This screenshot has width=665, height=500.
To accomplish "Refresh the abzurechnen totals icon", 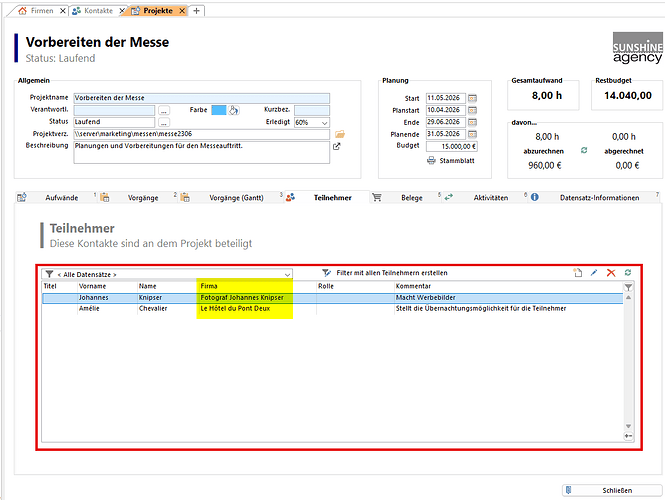I will [584, 151].
